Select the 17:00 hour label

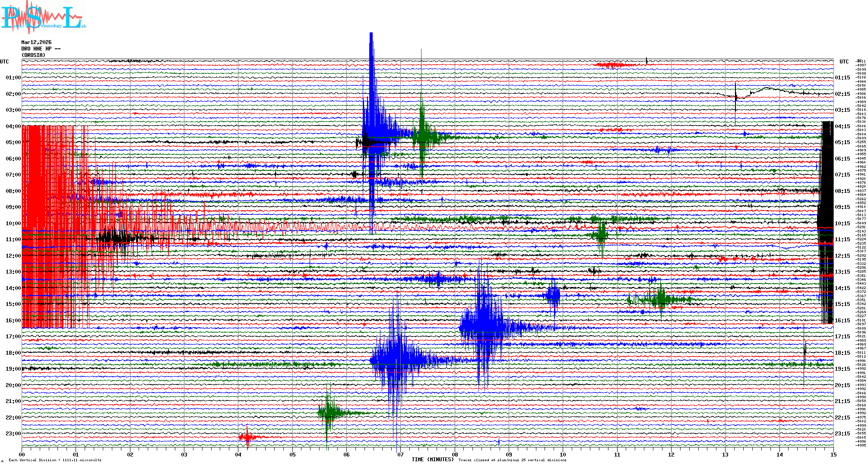(13, 337)
